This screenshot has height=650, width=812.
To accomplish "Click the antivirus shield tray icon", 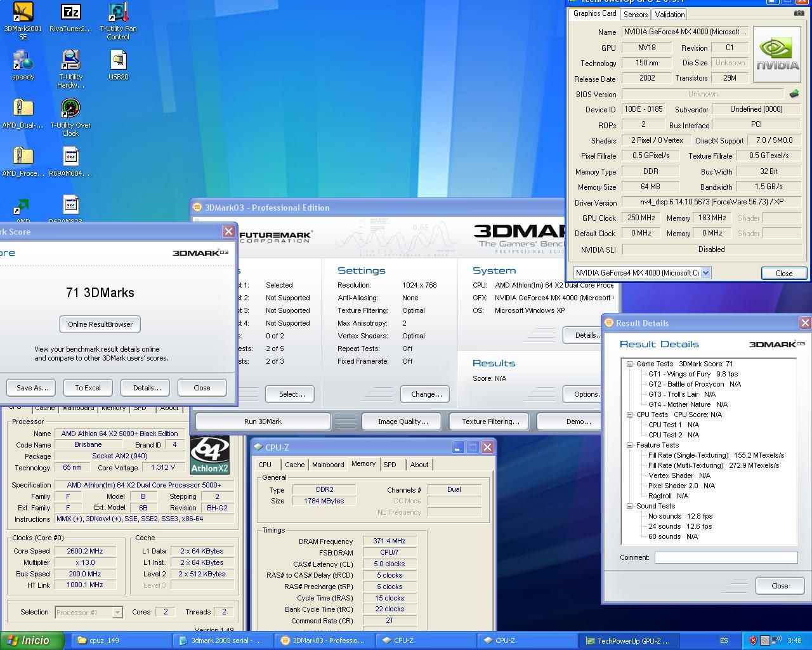I will [x=753, y=640].
